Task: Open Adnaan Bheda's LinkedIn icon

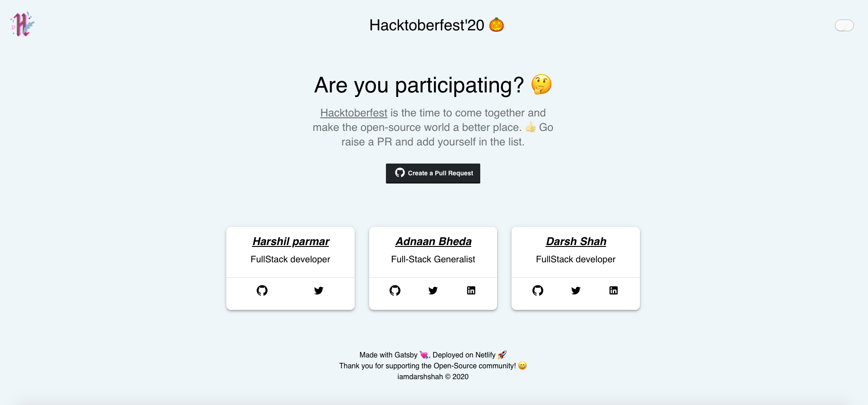Action: pos(471,290)
